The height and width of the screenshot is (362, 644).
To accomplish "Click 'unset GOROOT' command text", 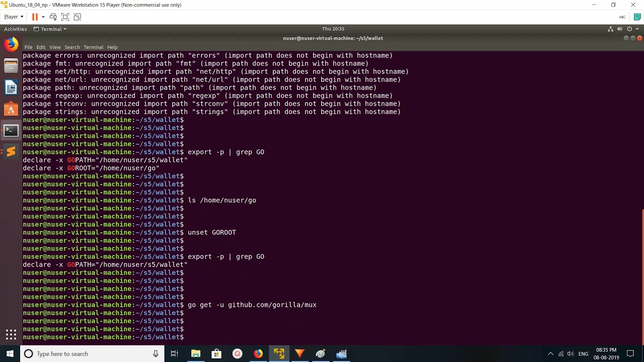I will click(212, 232).
